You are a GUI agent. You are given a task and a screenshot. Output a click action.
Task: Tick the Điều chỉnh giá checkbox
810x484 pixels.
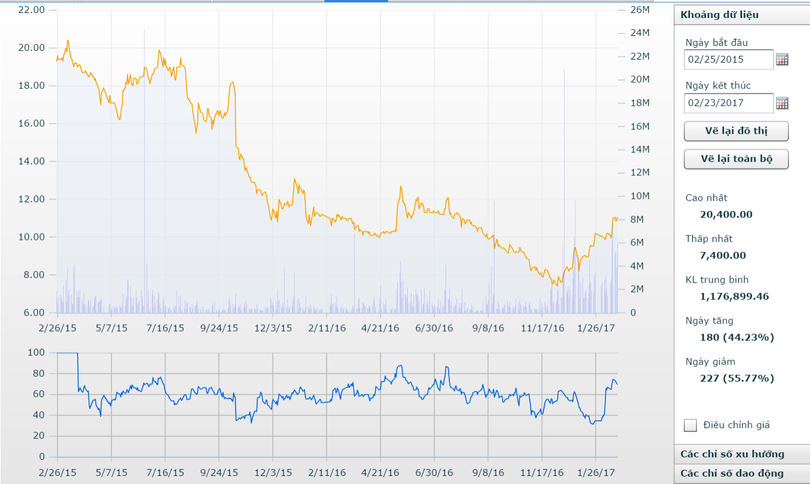coord(690,425)
